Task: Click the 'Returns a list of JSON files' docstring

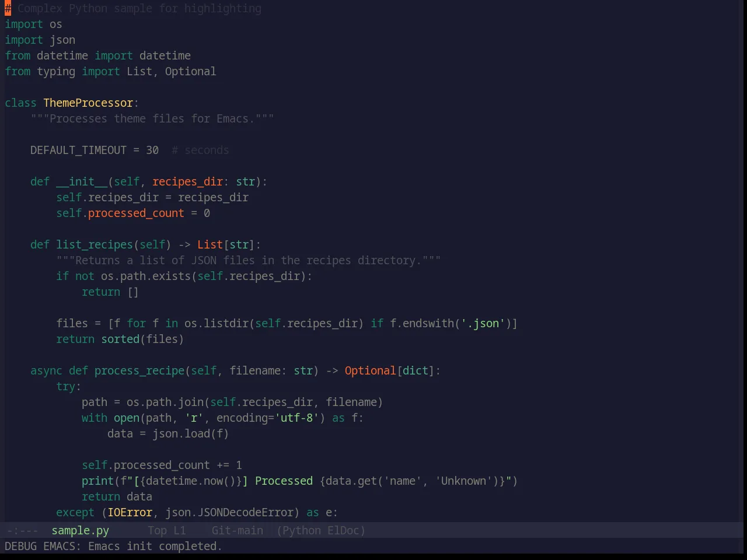Action: [249, 260]
